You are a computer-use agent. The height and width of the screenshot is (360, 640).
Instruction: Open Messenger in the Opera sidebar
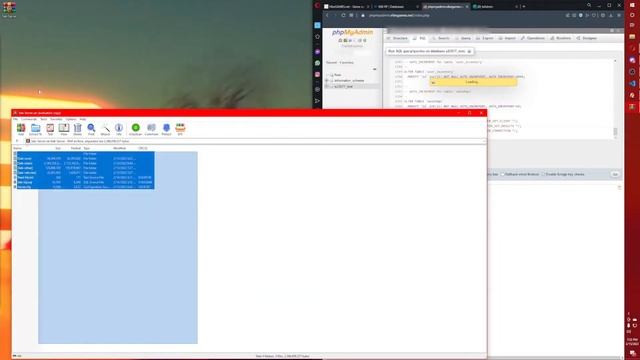point(318,52)
